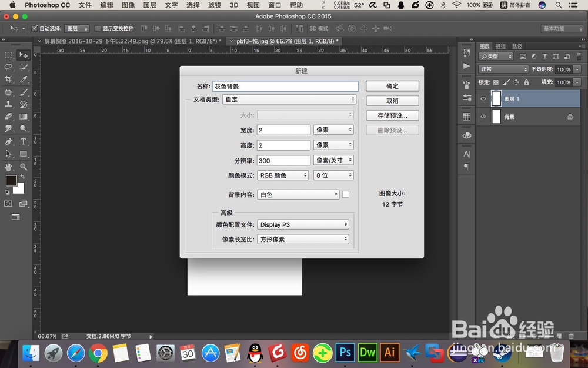Viewport: 588px width, 368px height.
Task: Select the Crop tool
Action: (8, 79)
